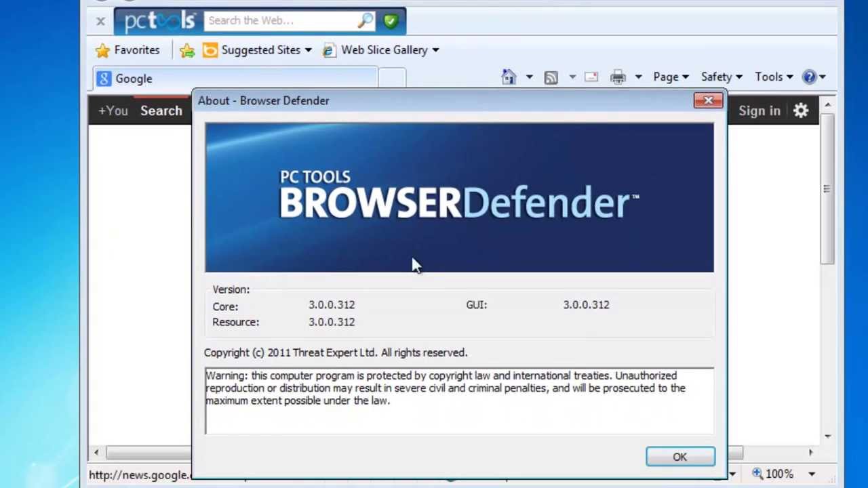Focus the Search the Web input field
Image resolution: width=868 pixels, height=488 pixels.
click(x=281, y=20)
